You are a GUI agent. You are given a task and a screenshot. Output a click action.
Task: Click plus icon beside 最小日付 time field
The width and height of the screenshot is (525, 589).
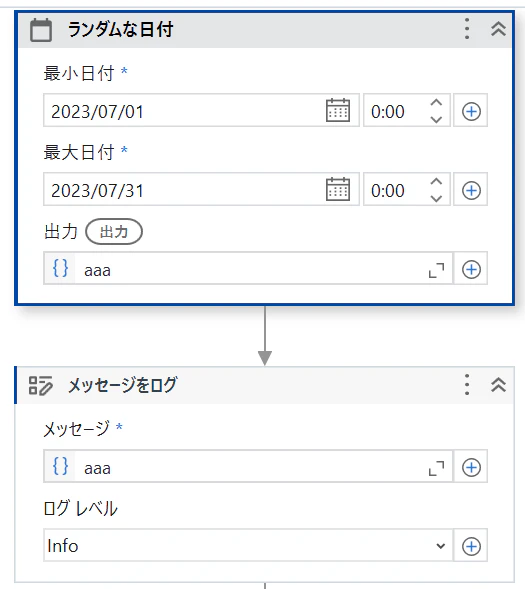point(471,111)
